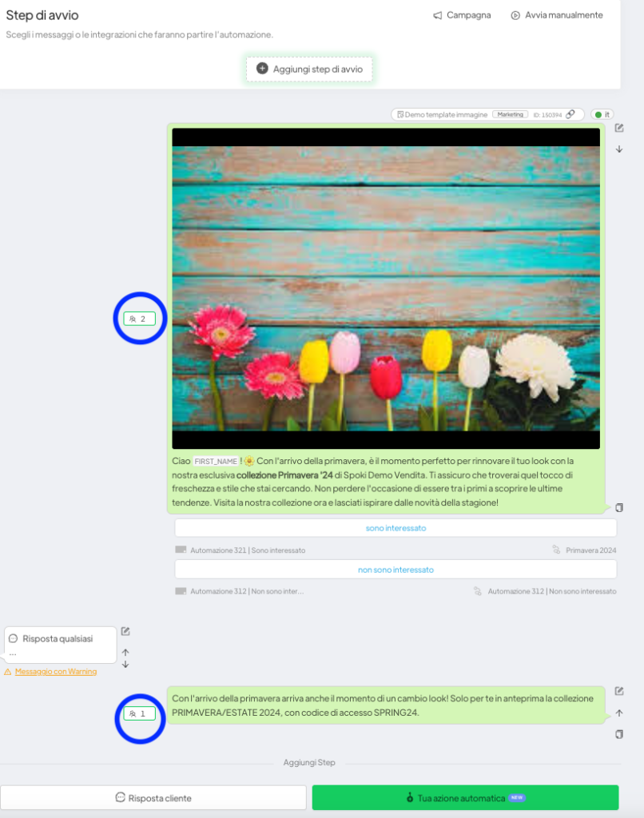Move the image template message down
This screenshot has width=644, height=818.
619,149
